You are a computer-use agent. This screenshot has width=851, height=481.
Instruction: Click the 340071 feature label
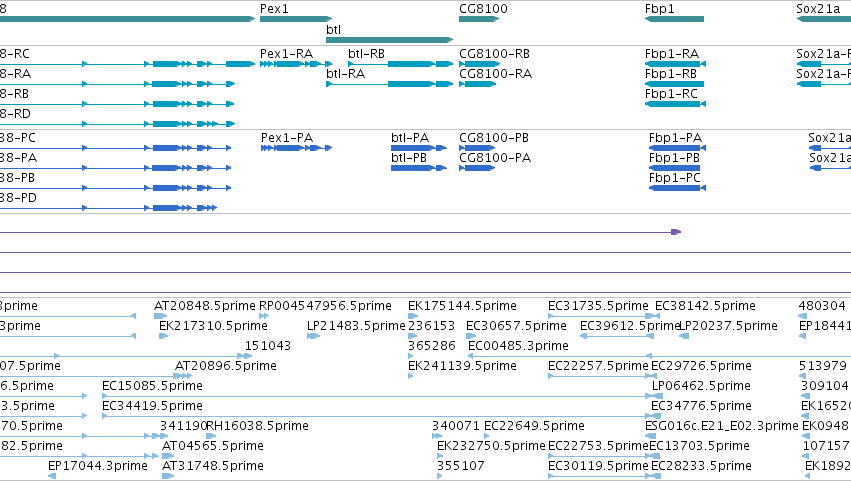click(x=455, y=426)
